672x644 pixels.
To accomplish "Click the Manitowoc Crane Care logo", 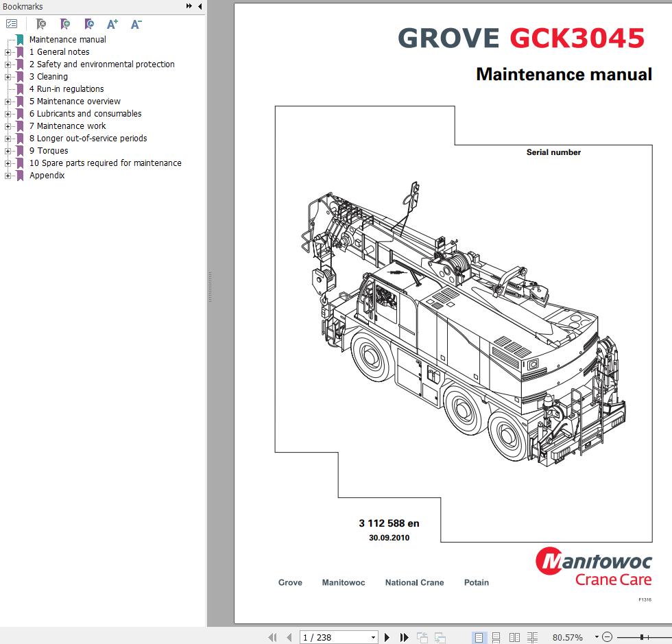I will click(594, 567).
